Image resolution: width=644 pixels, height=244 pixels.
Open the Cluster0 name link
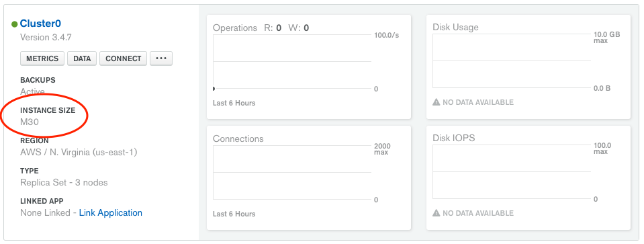[x=40, y=24]
